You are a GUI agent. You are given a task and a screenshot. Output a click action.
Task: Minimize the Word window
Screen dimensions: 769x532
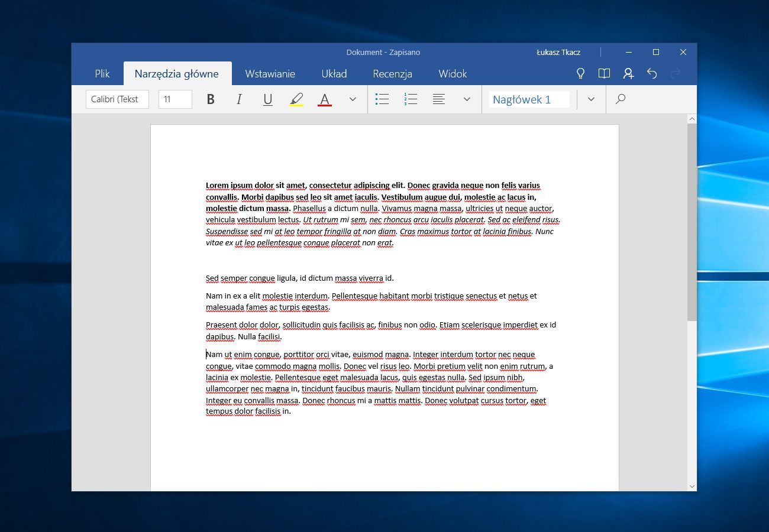pos(629,52)
